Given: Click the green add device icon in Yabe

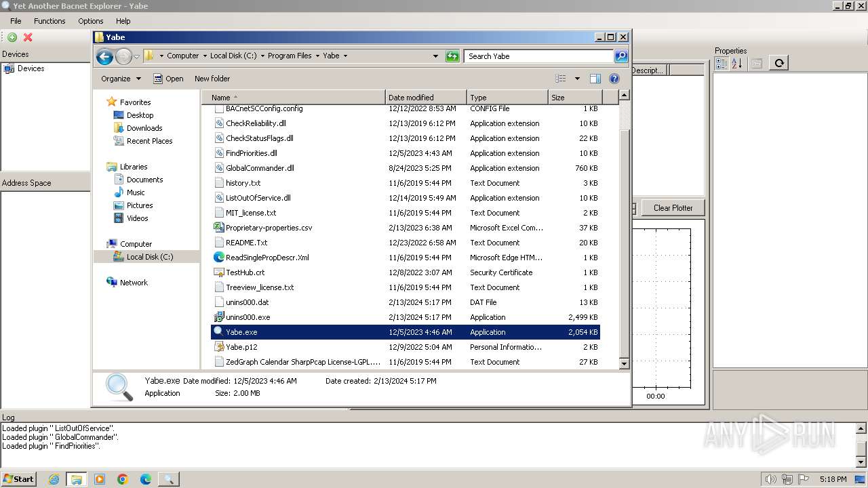Looking at the screenshot, I should [12, 37].
